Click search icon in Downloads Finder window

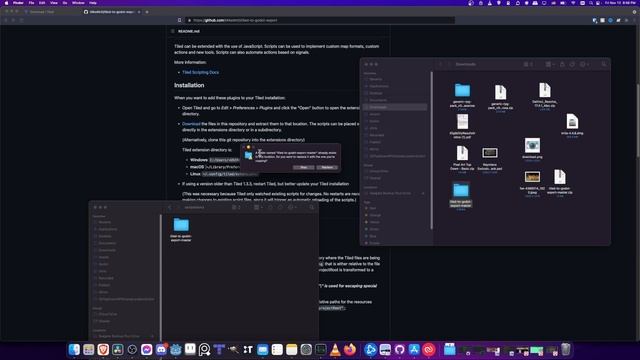604,64
